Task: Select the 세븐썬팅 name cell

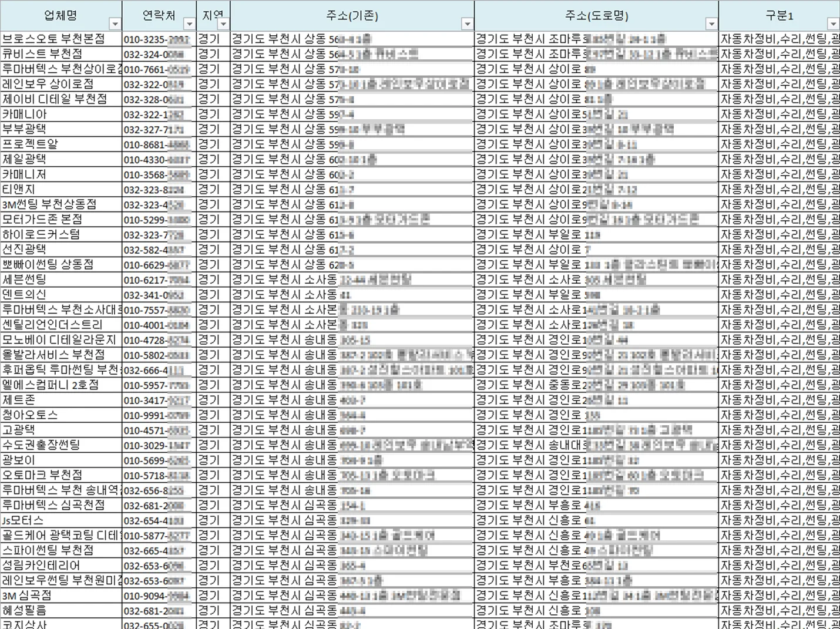Action: pyautogui.click(x=61, y=280)
